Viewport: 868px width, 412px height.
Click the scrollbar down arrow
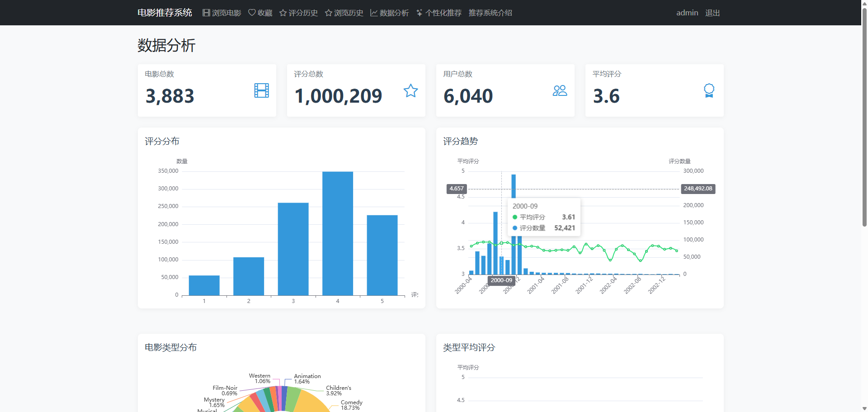pos(864,408)
